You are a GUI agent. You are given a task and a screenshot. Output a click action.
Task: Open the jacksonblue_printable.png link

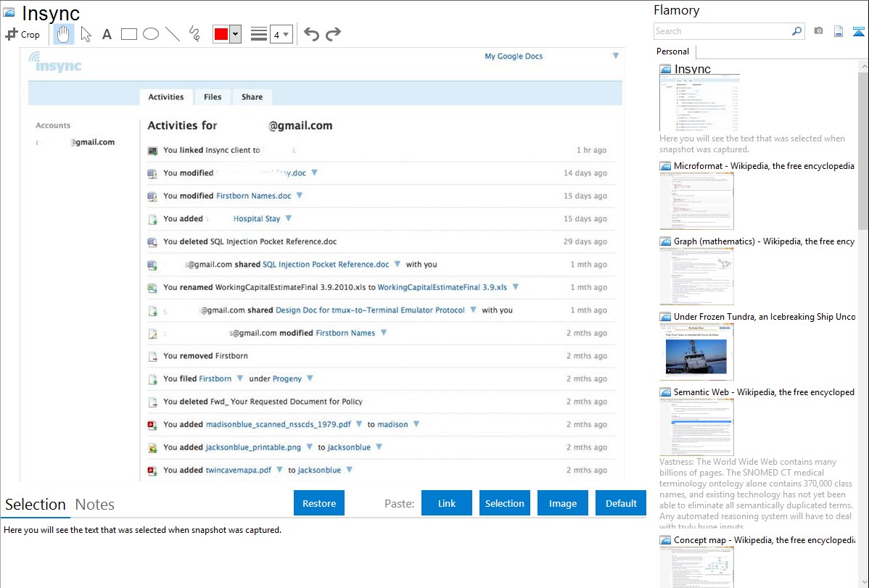pos(253,447)
